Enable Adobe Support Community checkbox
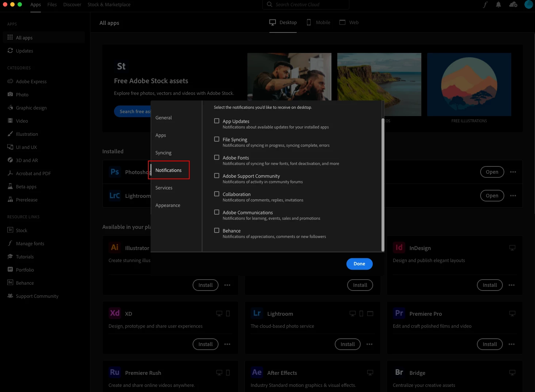The image size is (535, 392). pos(217,176)
